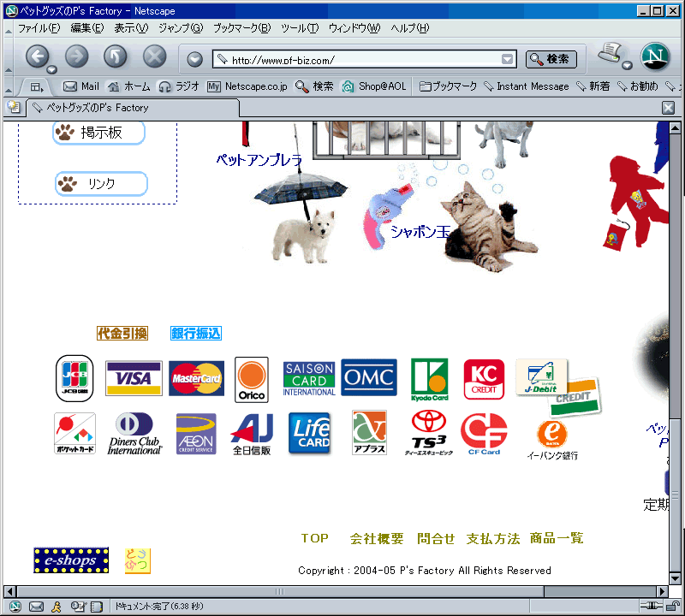Open the sidebar toggle dropdown on personal toolbar
685x616 pixels.
(37, 87)
